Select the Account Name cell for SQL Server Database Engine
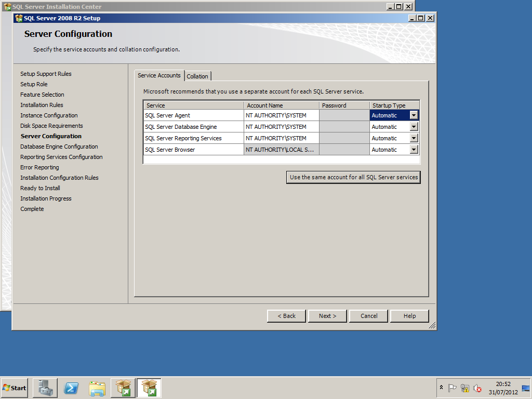This screenshot has width=532, height=399. (282, 127)
